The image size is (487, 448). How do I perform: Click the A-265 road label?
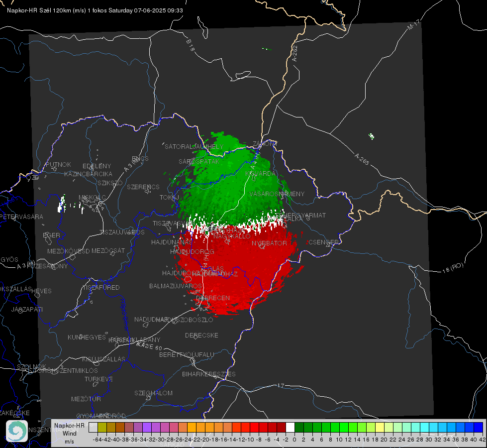[x=362, y=159]
